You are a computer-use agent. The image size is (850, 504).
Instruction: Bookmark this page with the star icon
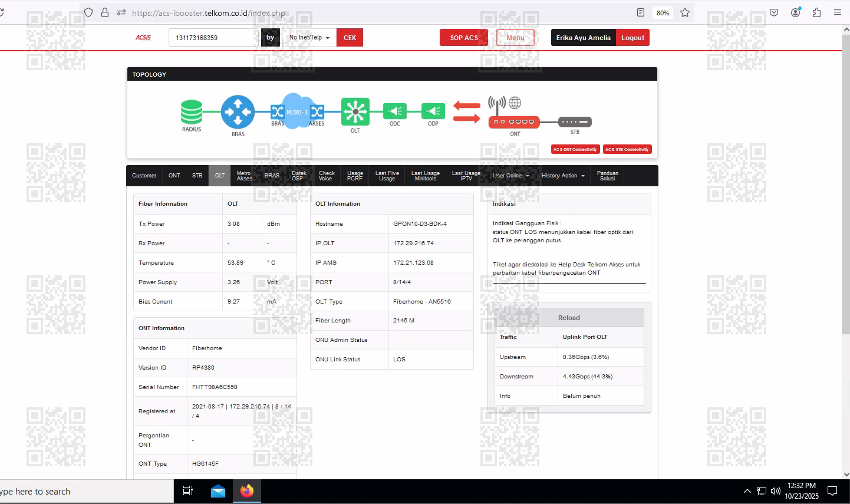[x=685, y=12]
